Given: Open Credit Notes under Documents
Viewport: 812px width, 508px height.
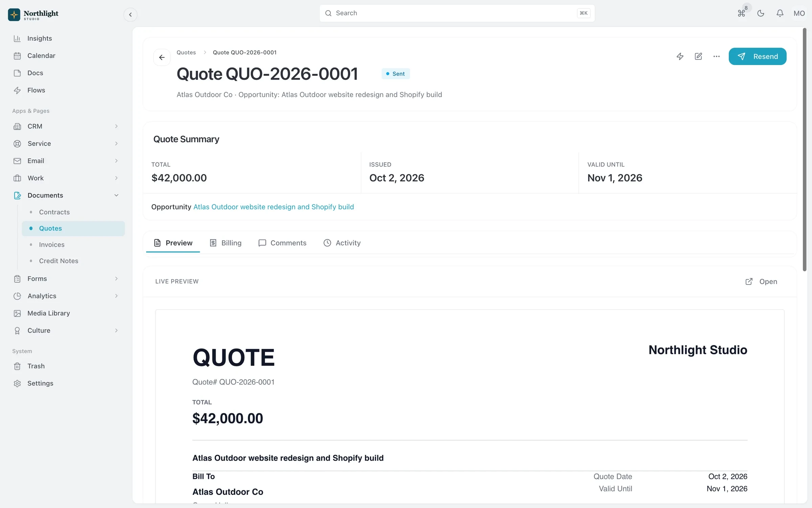Looking at the screenshot, I should click(73, 261).
